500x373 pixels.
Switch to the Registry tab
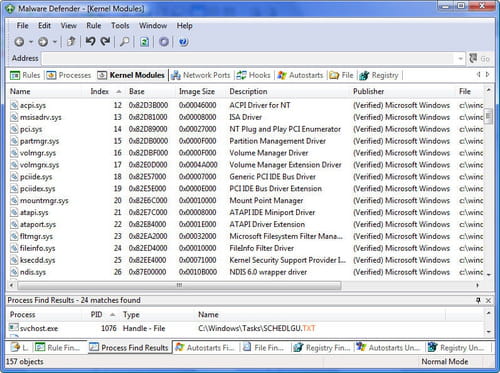point(379,75)
